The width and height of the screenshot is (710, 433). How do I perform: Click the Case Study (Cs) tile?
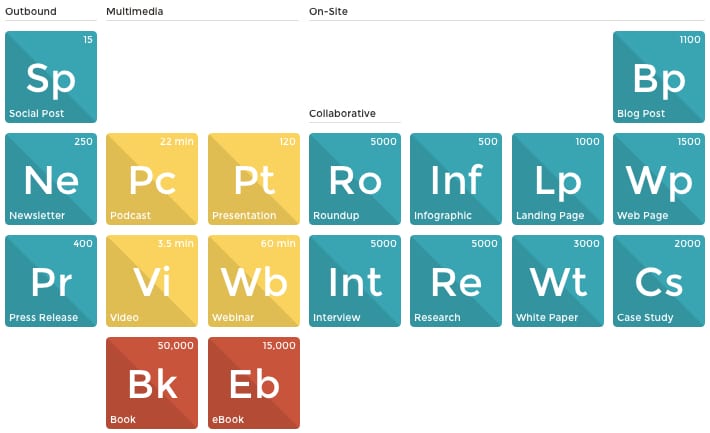click(658, 281)
